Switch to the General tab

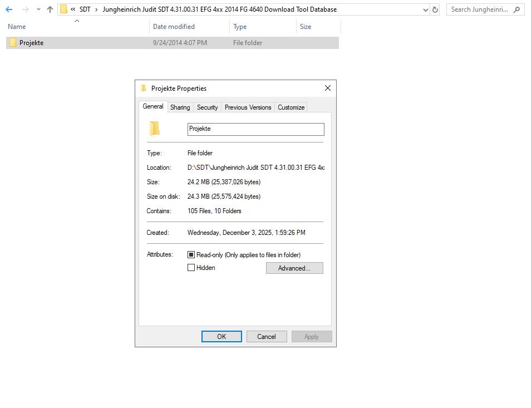153,106
